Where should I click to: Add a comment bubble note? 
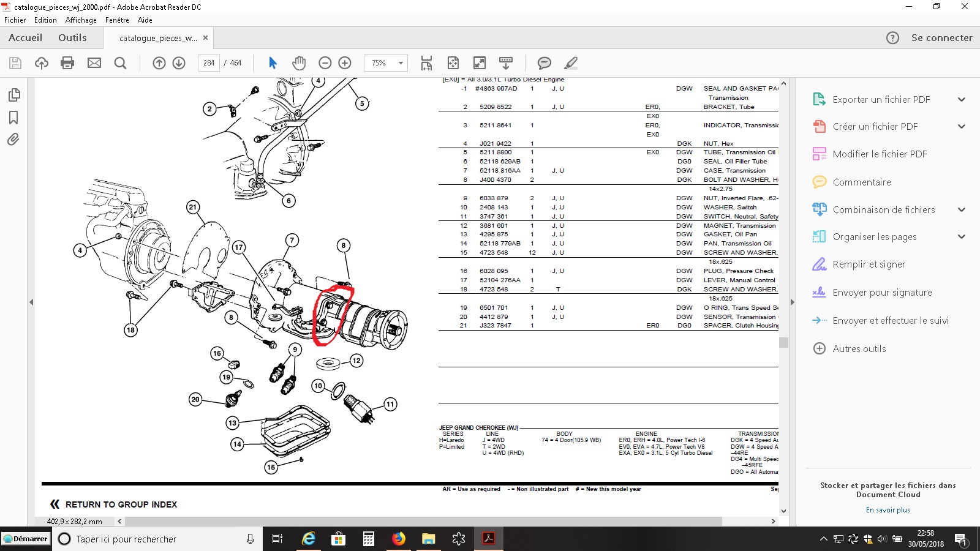point(544,62)
